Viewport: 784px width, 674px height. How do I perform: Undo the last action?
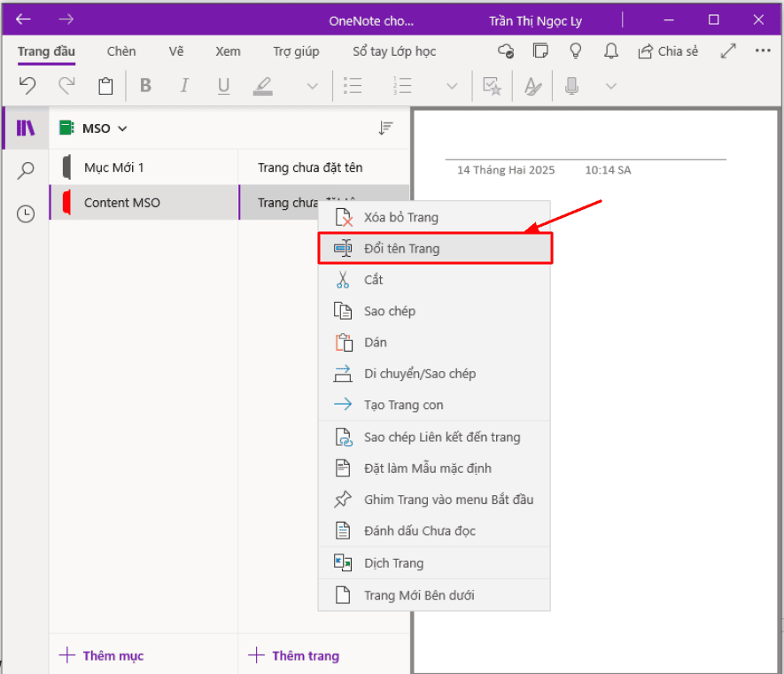(27, 86)
